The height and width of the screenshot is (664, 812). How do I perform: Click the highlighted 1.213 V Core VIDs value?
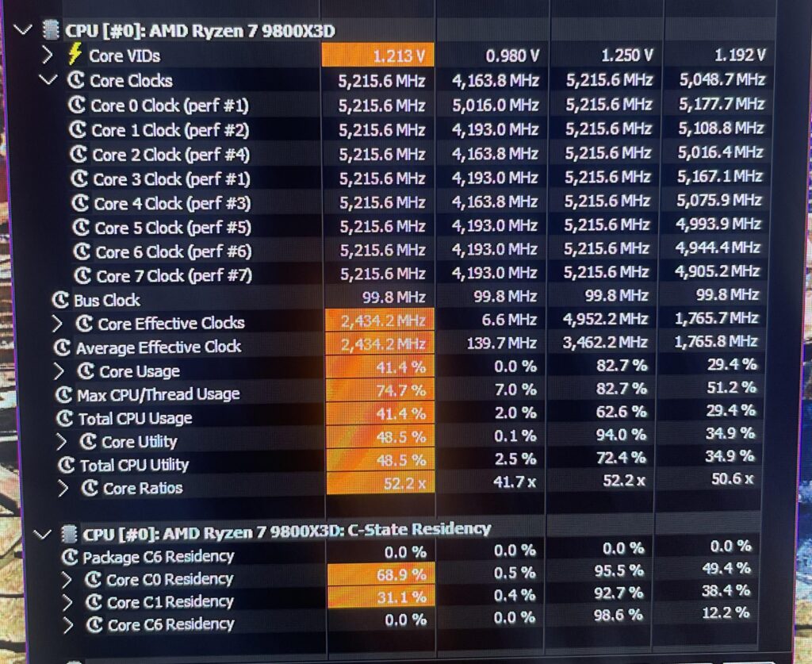pyautogui.click(x=378, y=55)
